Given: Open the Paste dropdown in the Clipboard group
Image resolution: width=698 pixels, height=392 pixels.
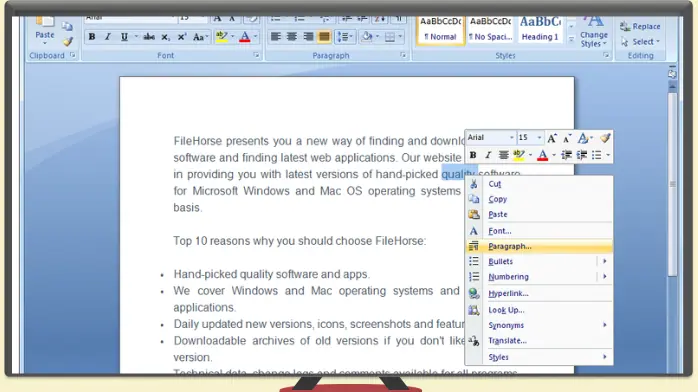Looking at the screenshot, I should pos(45,43).
